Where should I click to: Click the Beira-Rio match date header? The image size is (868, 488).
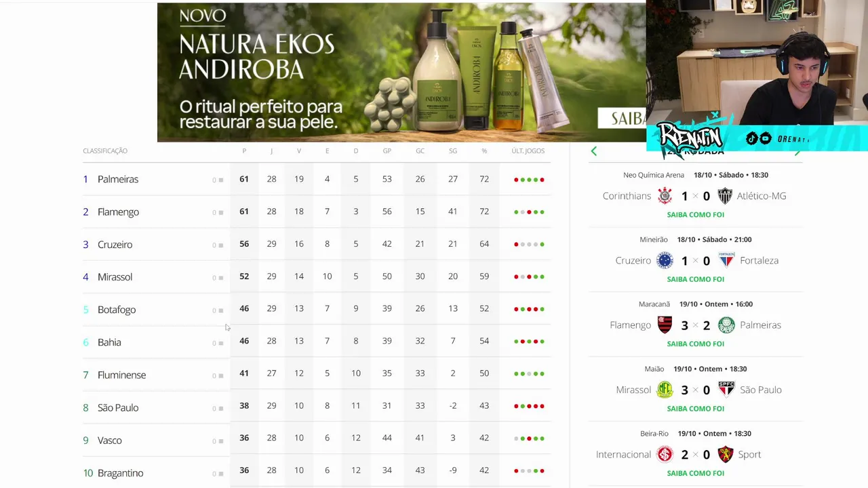point(695,433)
